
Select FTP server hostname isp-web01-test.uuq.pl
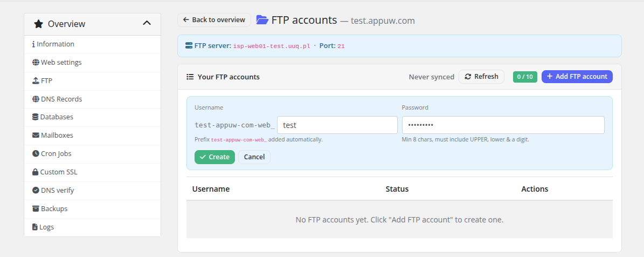(x=272, y=46)
